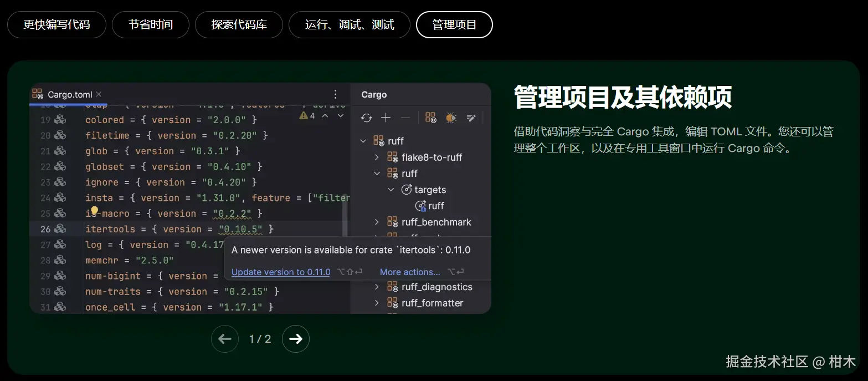Expand the flake8-to-ruff crate node
Screen dimensions: 868x381
click(377, 157)
